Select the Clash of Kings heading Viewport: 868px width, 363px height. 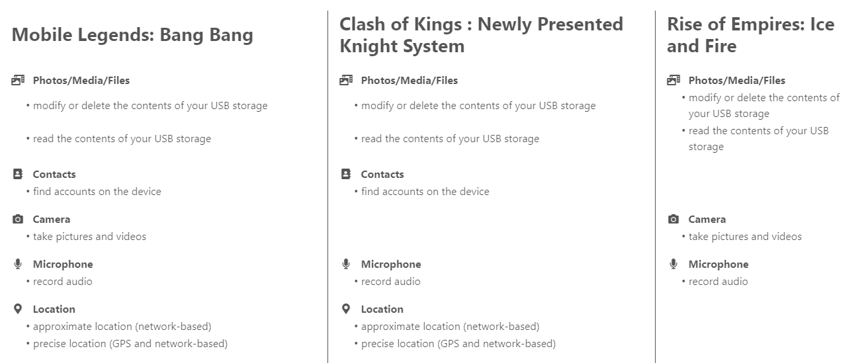(481, 35)
